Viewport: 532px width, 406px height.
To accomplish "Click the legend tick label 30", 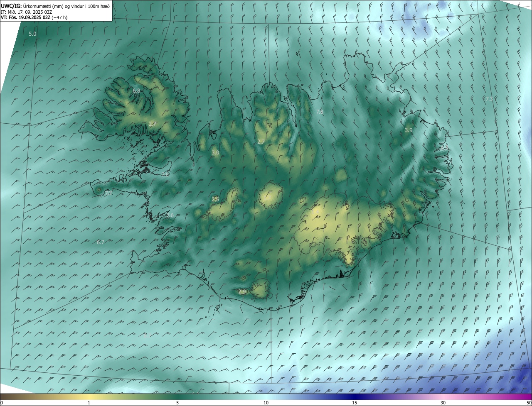I will pyautogui.click(x=443, y=403).
